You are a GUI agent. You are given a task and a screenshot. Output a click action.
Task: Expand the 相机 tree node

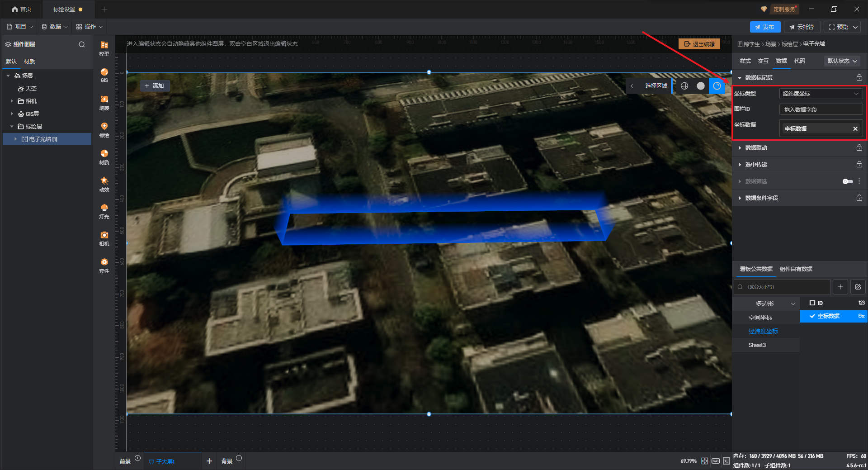click(x=12, y=101)
